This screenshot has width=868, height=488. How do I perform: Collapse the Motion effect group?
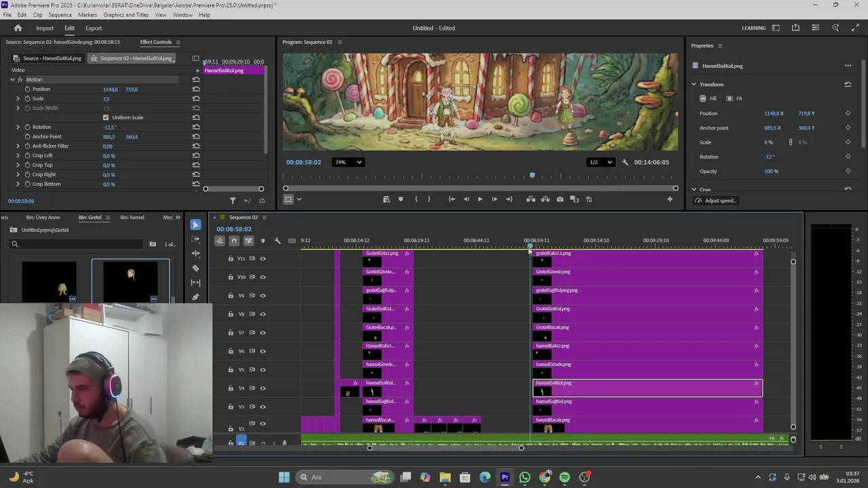[12, 80]
